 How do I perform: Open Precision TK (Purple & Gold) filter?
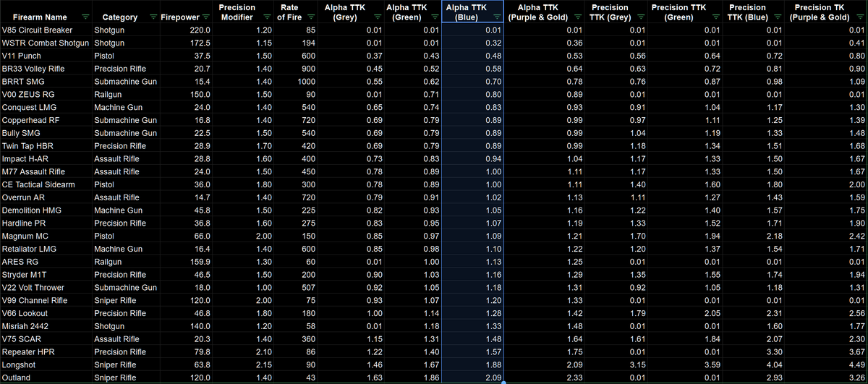coord(860,17)
